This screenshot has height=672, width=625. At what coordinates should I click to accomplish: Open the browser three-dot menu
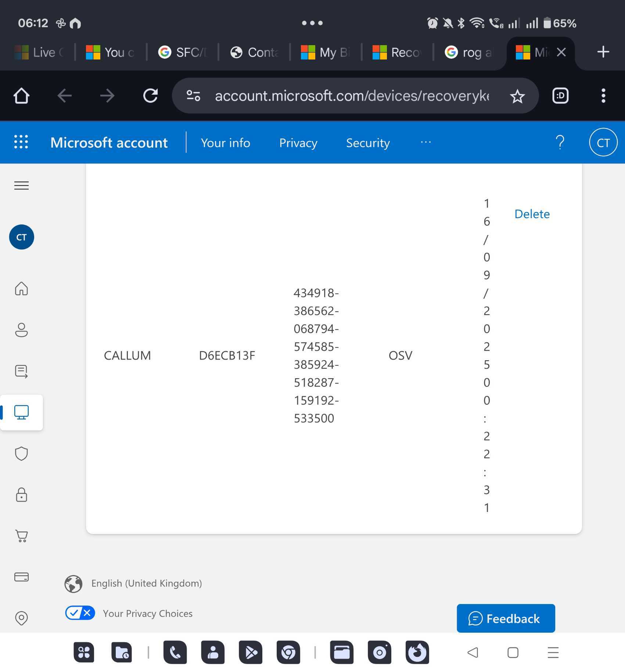[603, 96]
